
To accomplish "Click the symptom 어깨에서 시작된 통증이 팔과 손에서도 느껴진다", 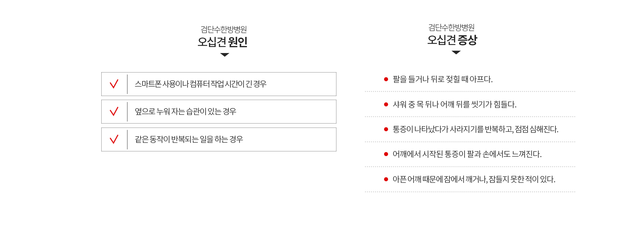I will tap(467, 154).
